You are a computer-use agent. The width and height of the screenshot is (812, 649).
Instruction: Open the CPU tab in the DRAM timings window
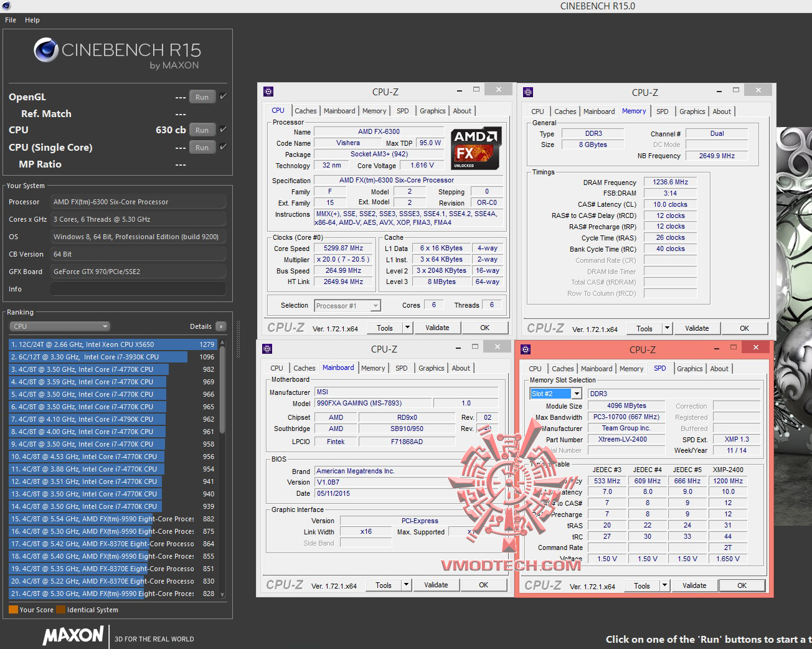click(538, 111)
